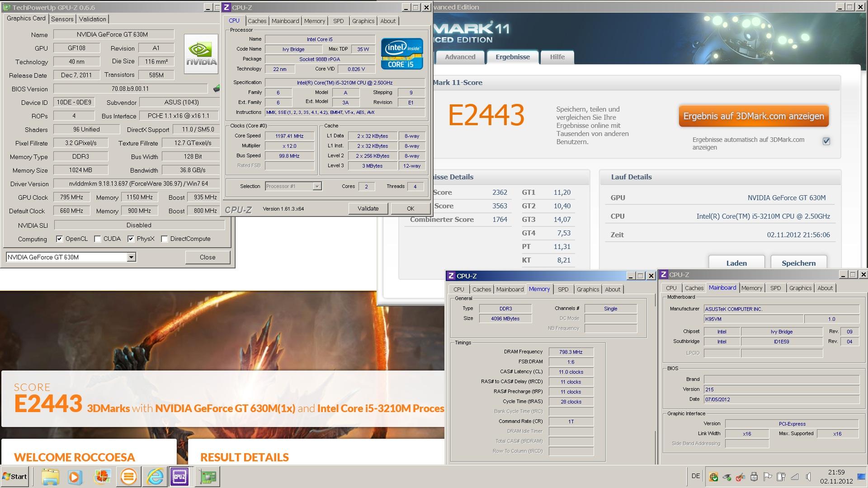868x488 pixels.
Task: Click the Driver Version field in GPU-Z
Action: [136, 183]
